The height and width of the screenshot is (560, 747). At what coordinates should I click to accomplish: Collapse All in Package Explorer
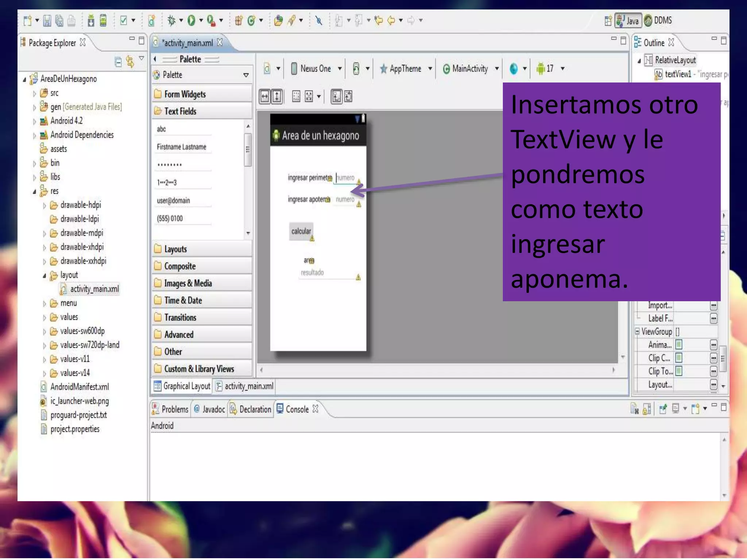pyautogui.click(x=118, y=62)
